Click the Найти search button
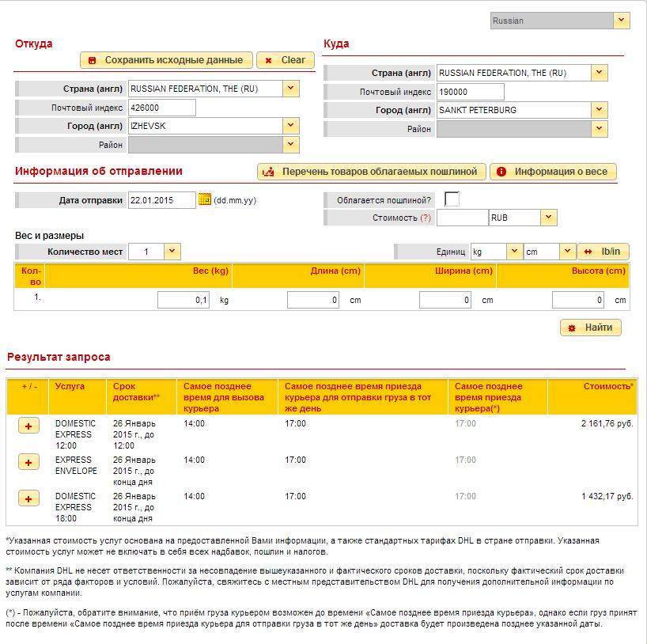Viewport: 647px width, 644px height. coord(591,328)
